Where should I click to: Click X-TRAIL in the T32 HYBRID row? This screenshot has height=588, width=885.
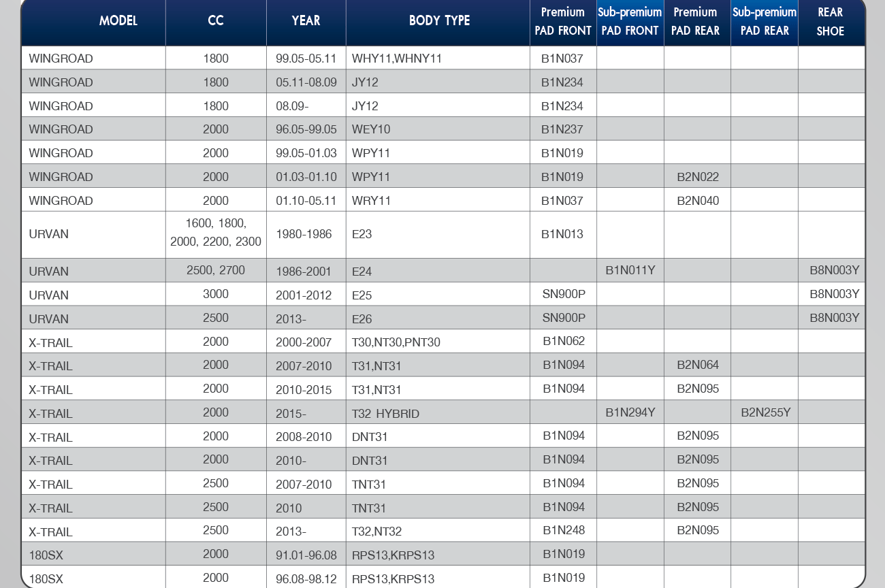click(x=50, y=414)
